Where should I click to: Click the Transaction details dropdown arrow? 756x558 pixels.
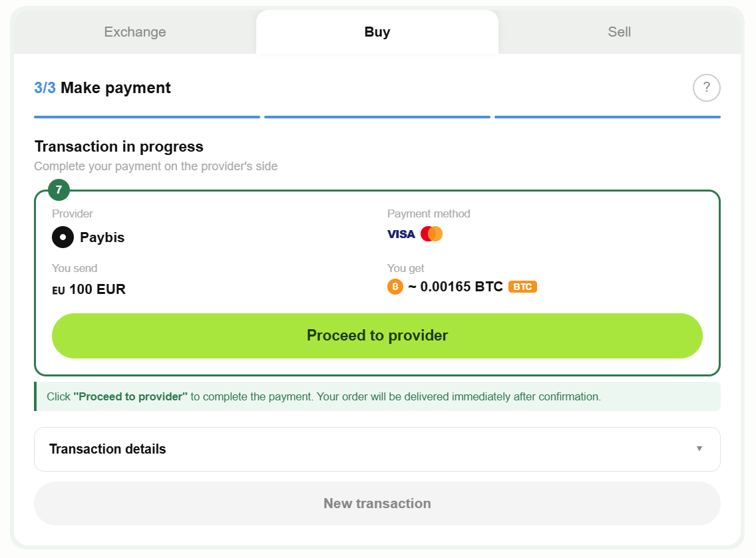click(699, 449)
